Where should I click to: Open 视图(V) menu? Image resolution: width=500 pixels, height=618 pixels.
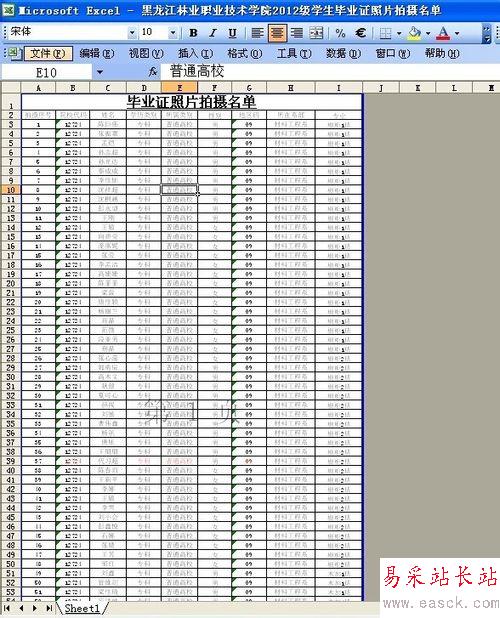tap(146, 53)
